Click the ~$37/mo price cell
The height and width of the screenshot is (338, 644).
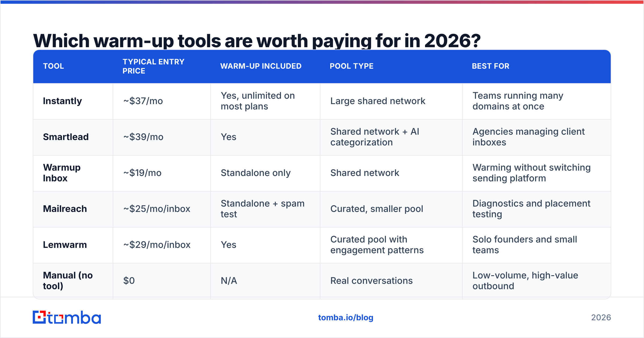[162, 101]
